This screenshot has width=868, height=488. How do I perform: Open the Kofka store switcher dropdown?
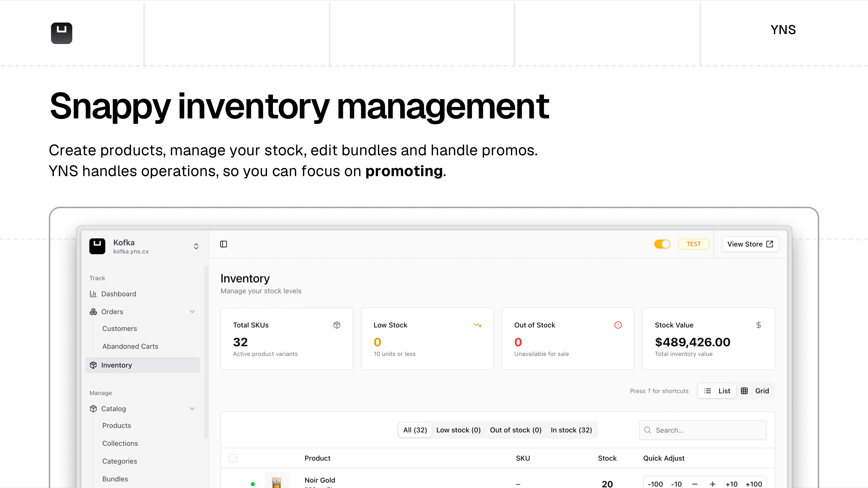[x=196, y=246]
